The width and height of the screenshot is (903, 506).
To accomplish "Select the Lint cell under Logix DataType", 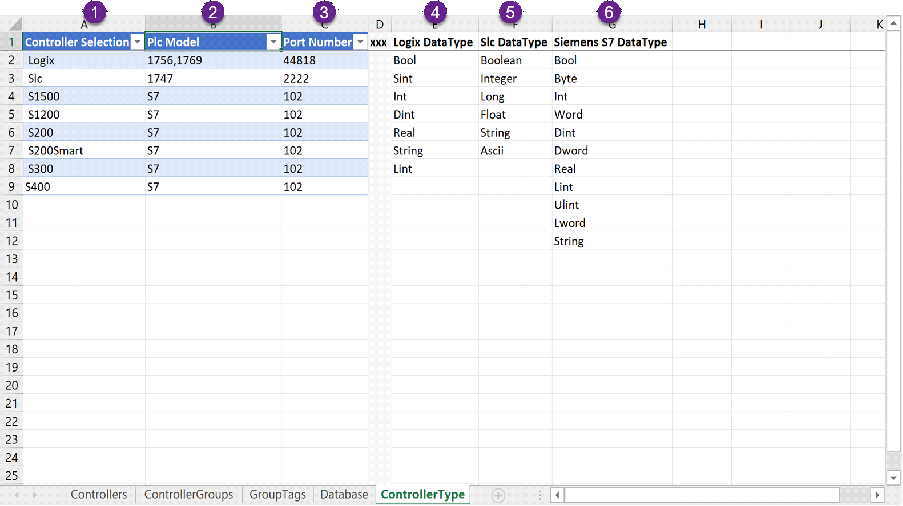I will [435, 169].
